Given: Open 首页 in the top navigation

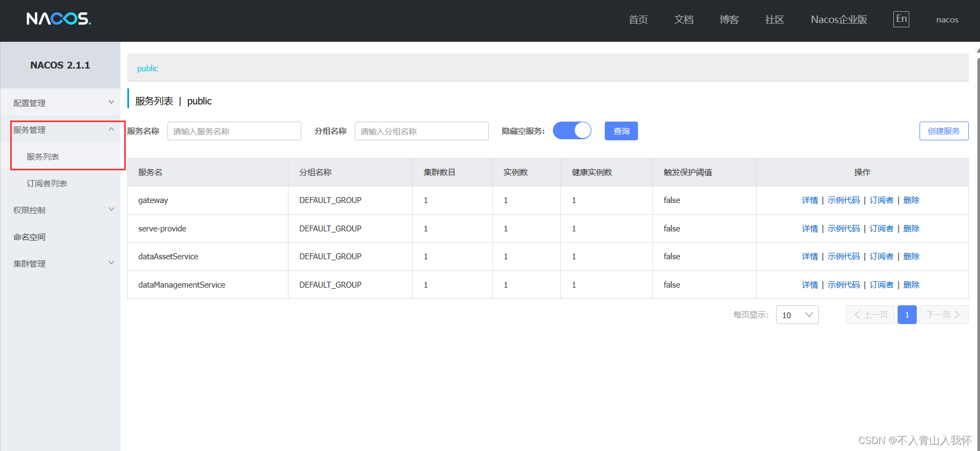Looking at the screenshot, I should [x=638, y=20].
